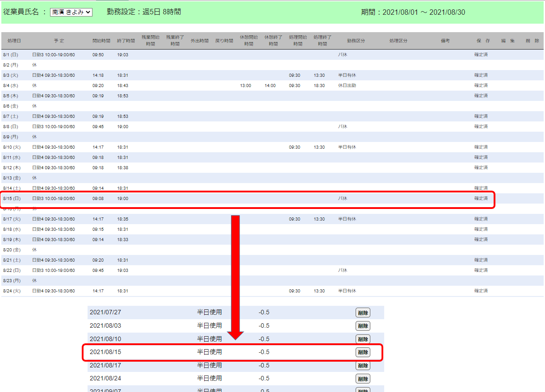Image resolution: width=545 pixels, height=392 pixels.
Task: Delete the 2021/08/10 半日使用 entry
Action: coord(363,339)
